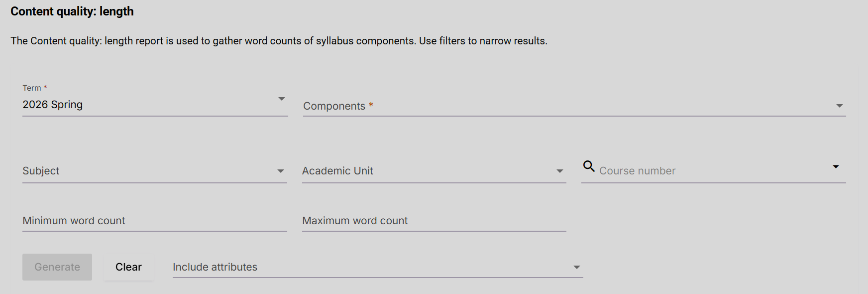This screenshot has height=294, width=868.
Task: Click the Subject dropdown arrow
Action: [x=281, y=171]
